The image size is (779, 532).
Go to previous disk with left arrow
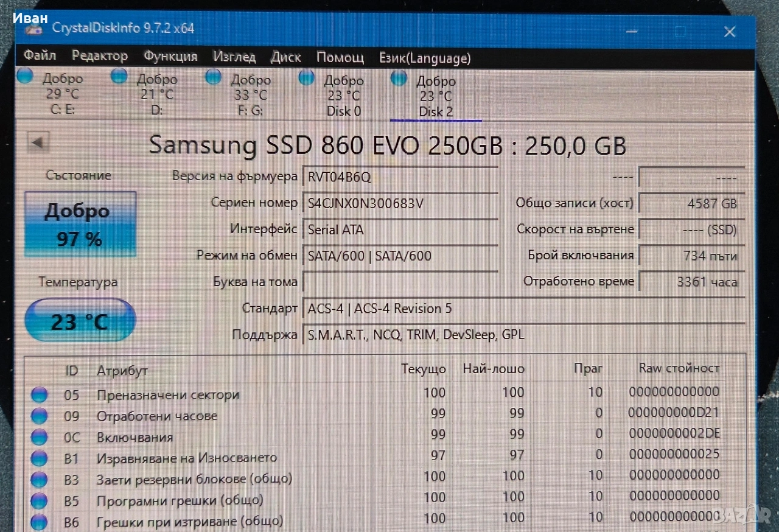(38, 143)
